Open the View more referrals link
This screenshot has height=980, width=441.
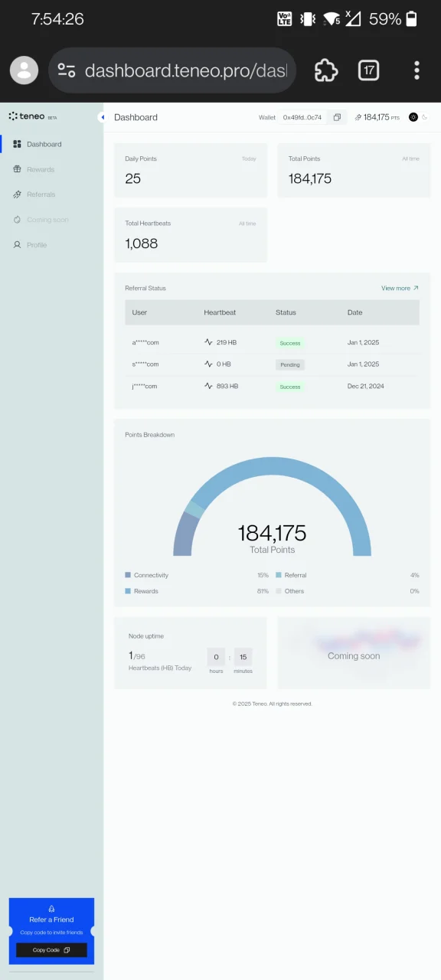400,288
